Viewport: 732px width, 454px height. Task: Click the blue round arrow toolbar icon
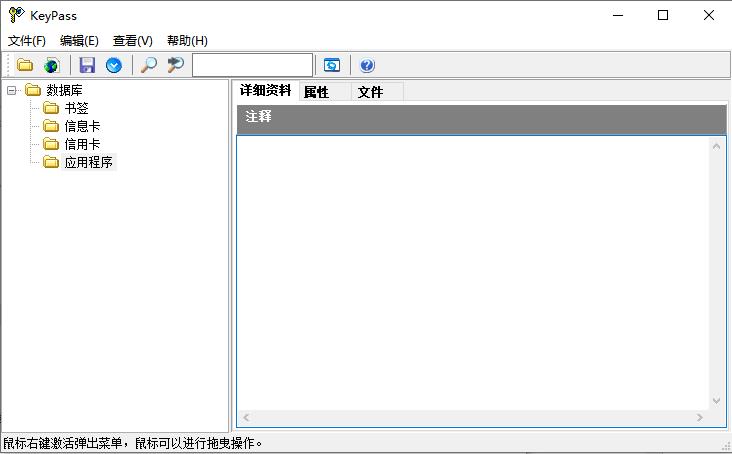point(114,65)
